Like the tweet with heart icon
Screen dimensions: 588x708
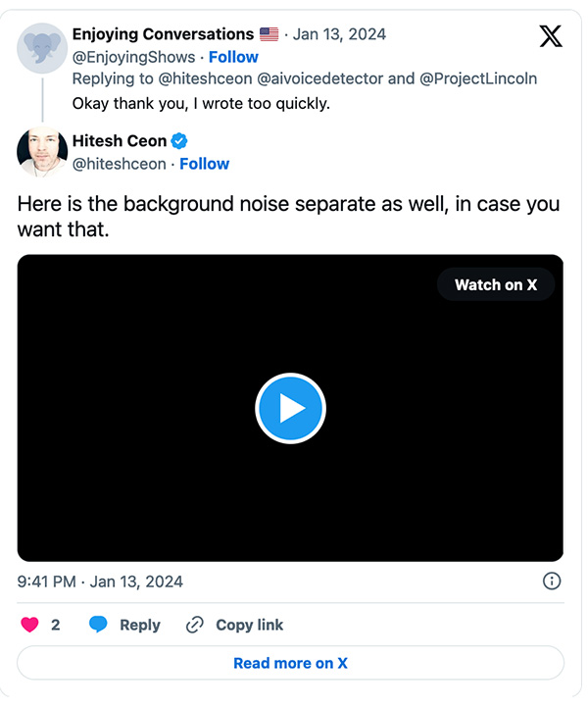(29, 625)
